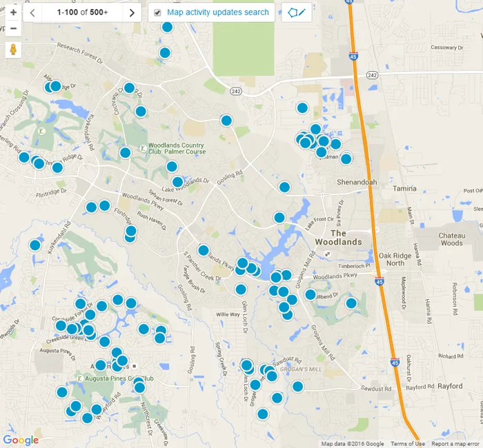Click Woodlands Country Club: Palmer Course label

click(177, 148)
